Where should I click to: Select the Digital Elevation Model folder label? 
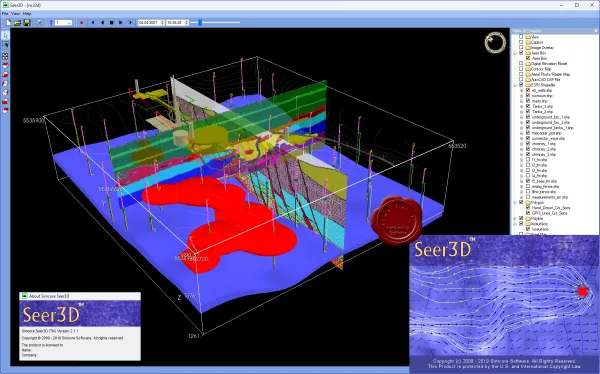pyautogui.click(x=549, y=64)
